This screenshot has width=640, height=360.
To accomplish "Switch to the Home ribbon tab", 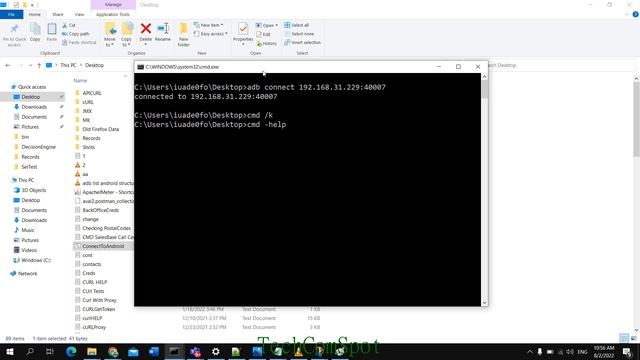I will point(35,14).
